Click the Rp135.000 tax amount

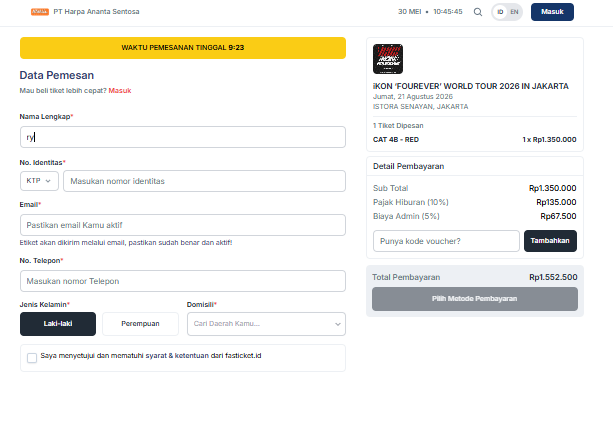coord(556,202)
